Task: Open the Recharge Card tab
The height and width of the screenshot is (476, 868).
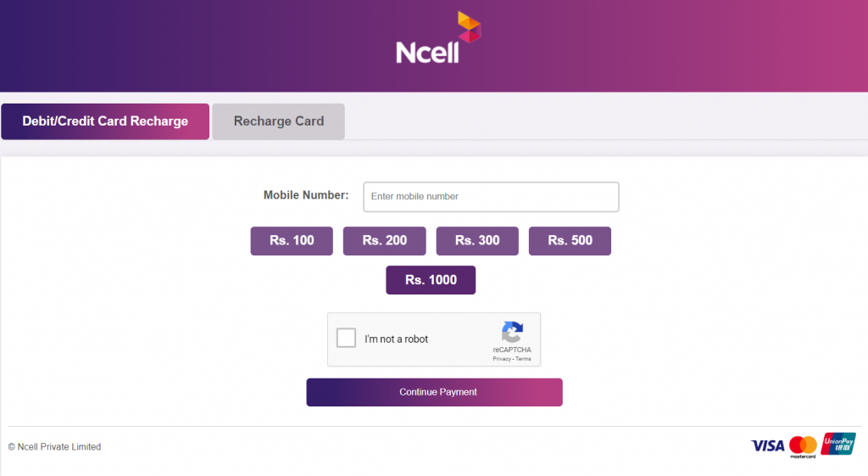Action: 278,121
